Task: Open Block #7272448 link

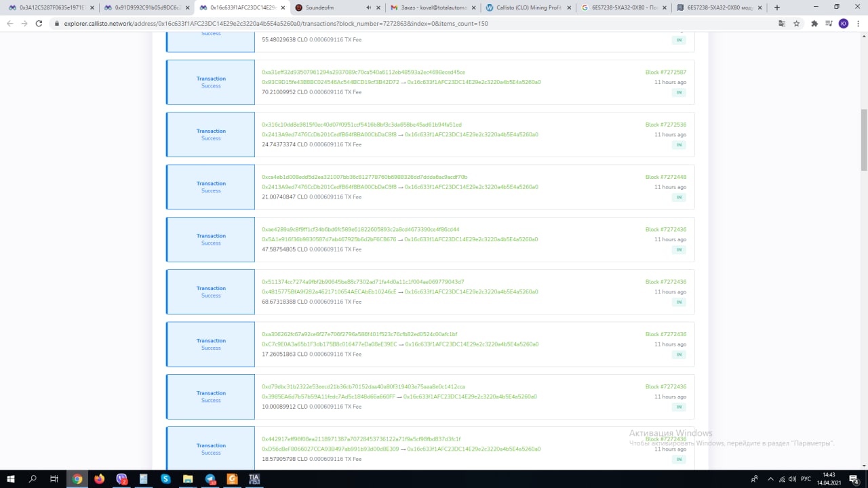Action: [665, 177]
